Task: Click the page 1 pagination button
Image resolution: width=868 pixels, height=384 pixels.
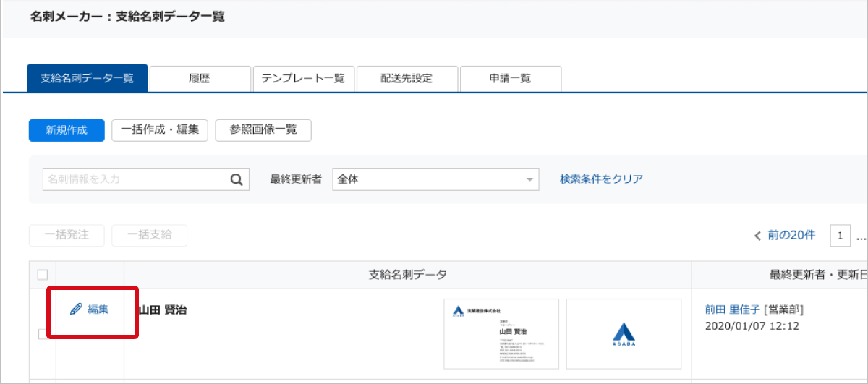Action: tap(840, 236)
